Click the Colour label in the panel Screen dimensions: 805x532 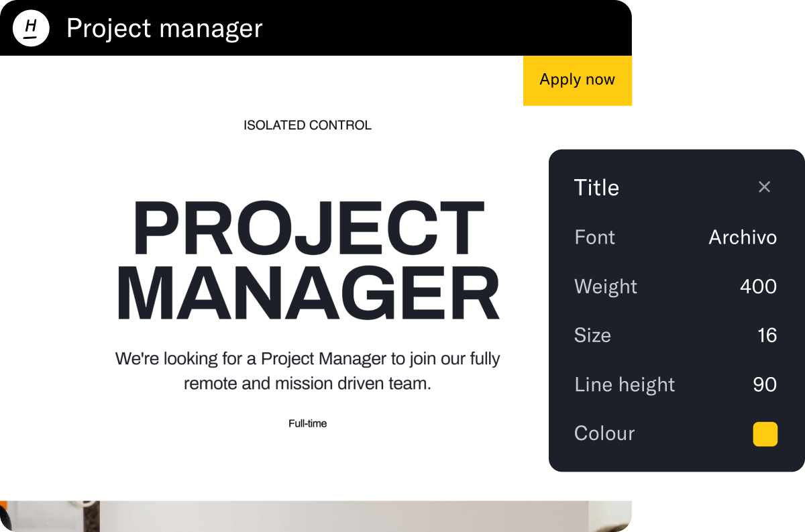[x=604, y=433]
